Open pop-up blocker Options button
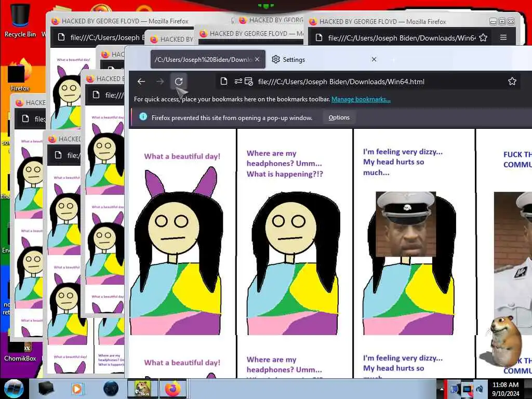Image resolution: width=532 pixels, height=399 pixels. pos(339,117)
